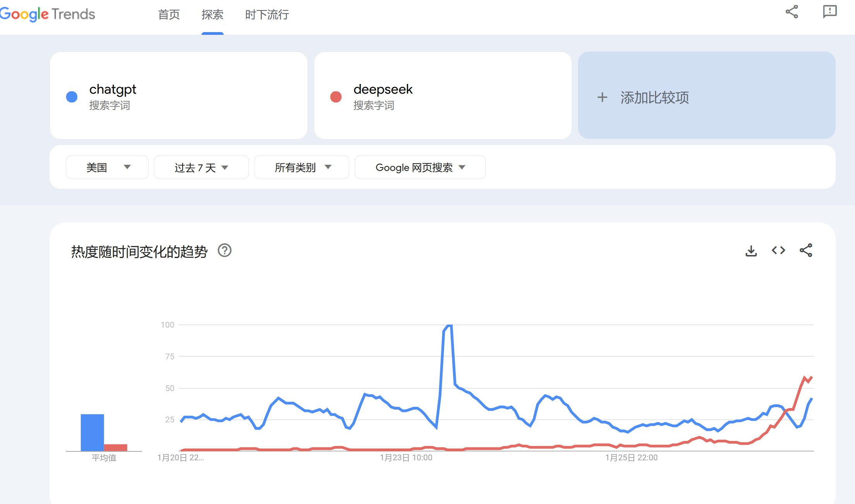The height and width of the screenshot is (504, 855).
Task: Open the Google 网页搜索 dropdown
Action: 420,167
